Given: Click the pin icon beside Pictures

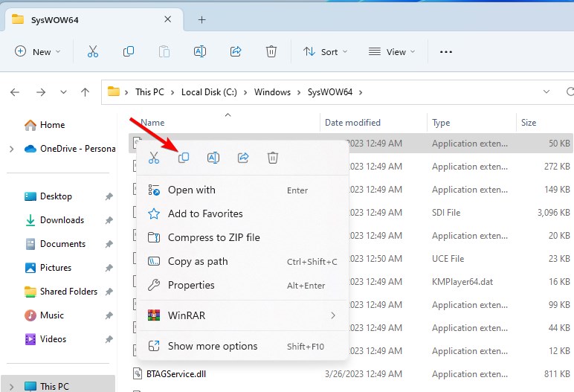Looking at the screenshot, I should 109,269.
